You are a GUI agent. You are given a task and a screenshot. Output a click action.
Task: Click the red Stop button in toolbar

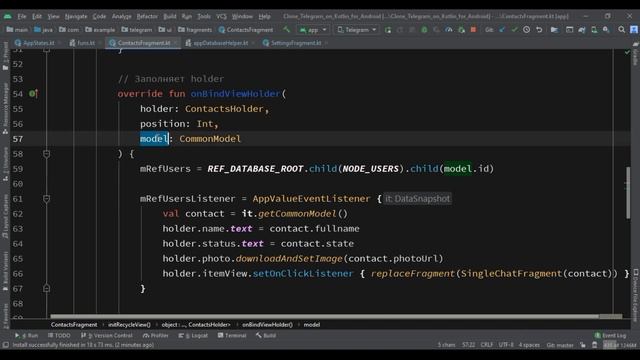pyautogui.click(x=473, y=30)
